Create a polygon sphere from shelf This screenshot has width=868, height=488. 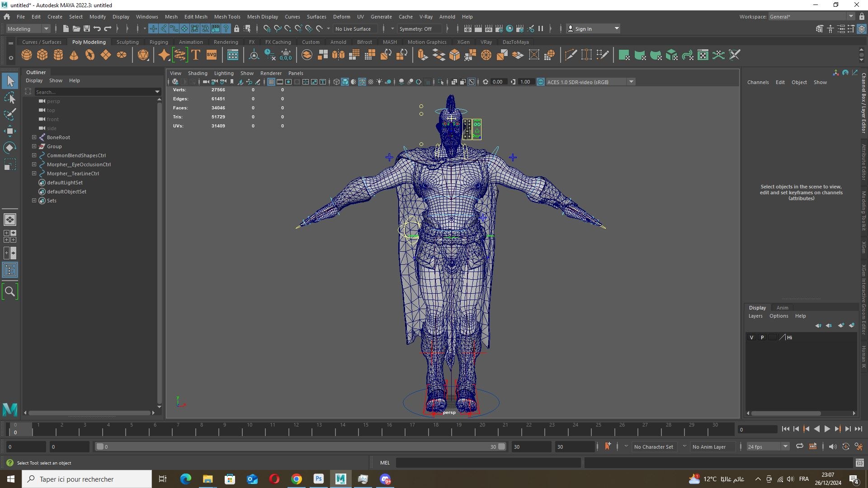point(27,55)
